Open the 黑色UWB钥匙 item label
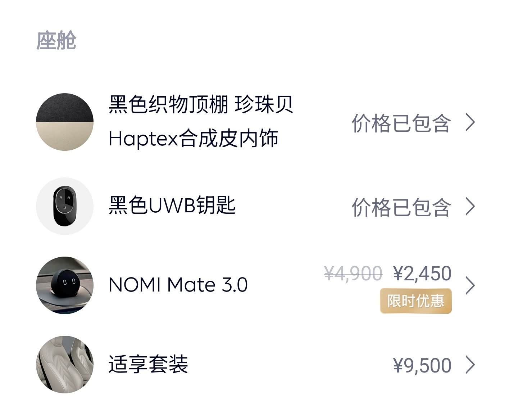Viewport: 518px width, 420px height. 172,206
